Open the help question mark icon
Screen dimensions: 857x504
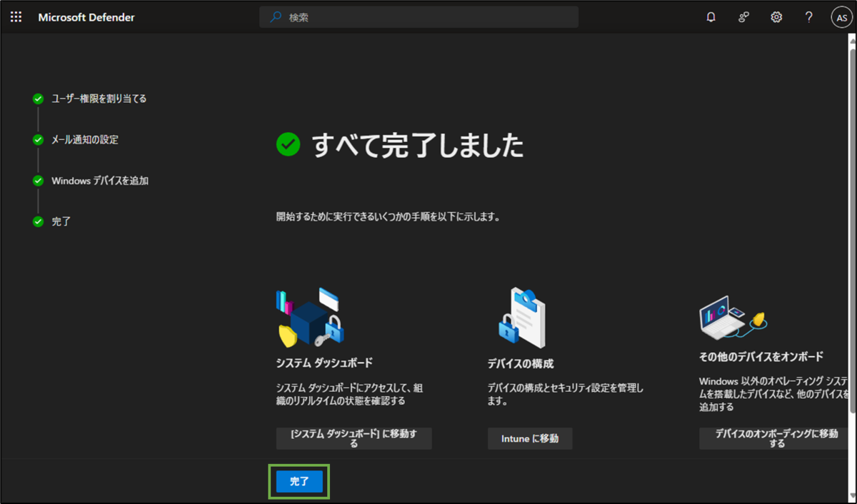(x=808, y=17)
